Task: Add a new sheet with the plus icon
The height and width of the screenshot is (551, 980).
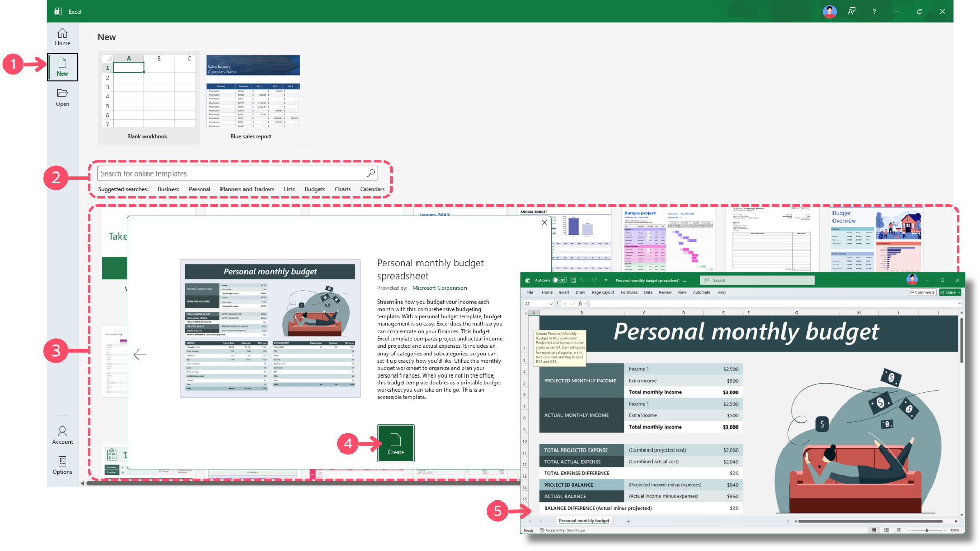Action: click(628, 521)
